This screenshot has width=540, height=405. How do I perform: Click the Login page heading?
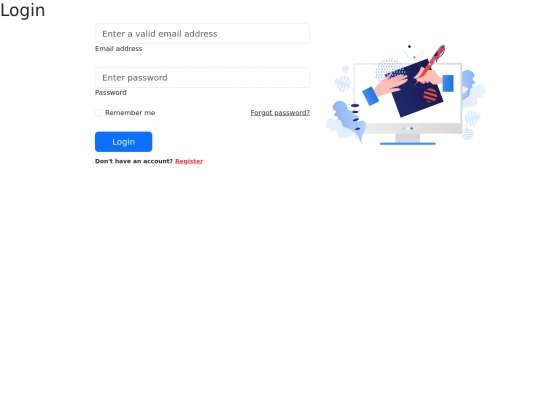[x=23, y=10]
